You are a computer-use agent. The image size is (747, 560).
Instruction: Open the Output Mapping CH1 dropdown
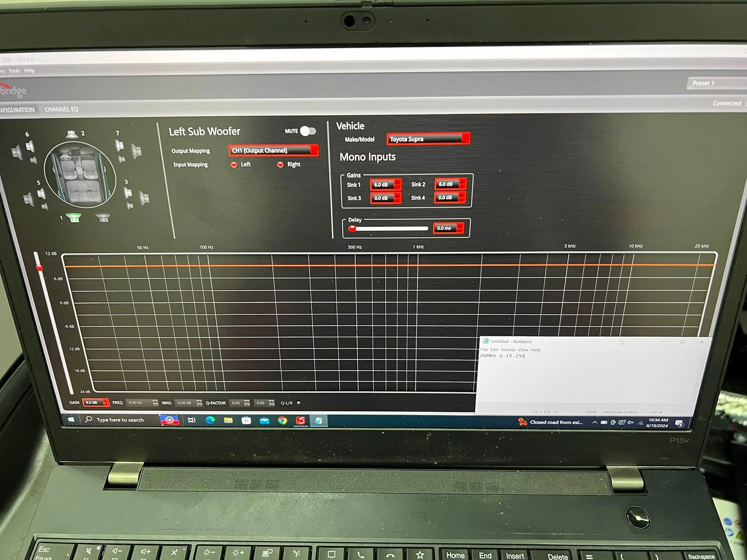click(x=273, y=150)
